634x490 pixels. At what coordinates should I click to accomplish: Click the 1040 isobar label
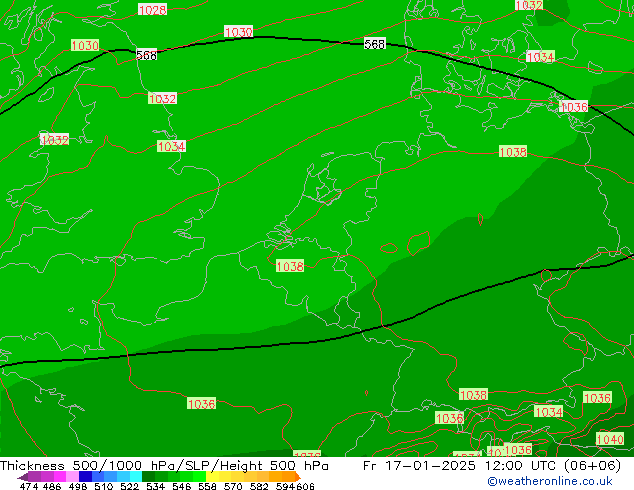[x=610, y=439]
